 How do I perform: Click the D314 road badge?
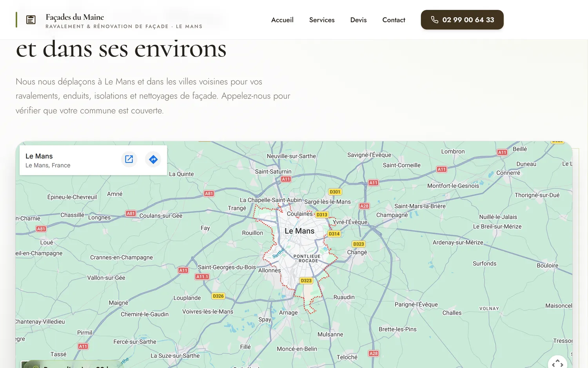coord(334,234)
